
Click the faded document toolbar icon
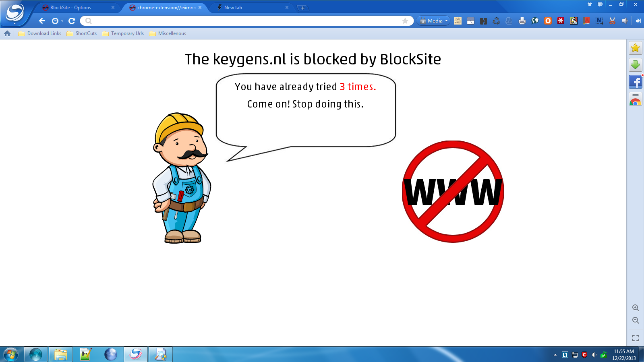coord(509,21)
